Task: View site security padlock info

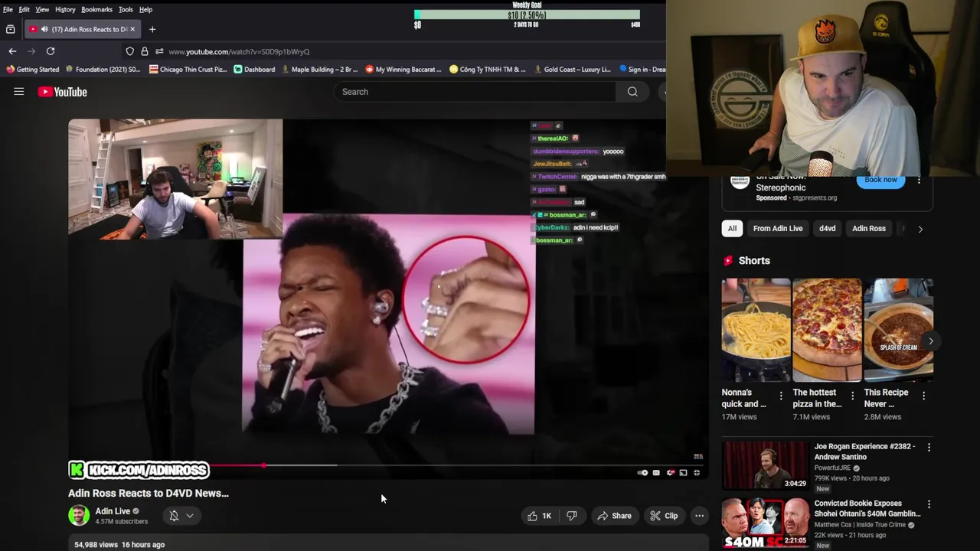Action: click(145, 51)
